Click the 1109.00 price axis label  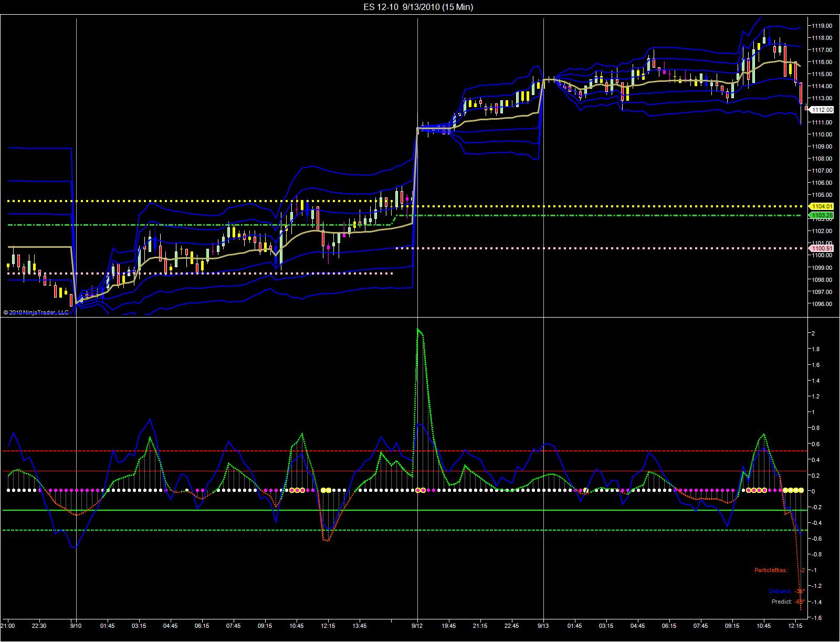822,146
